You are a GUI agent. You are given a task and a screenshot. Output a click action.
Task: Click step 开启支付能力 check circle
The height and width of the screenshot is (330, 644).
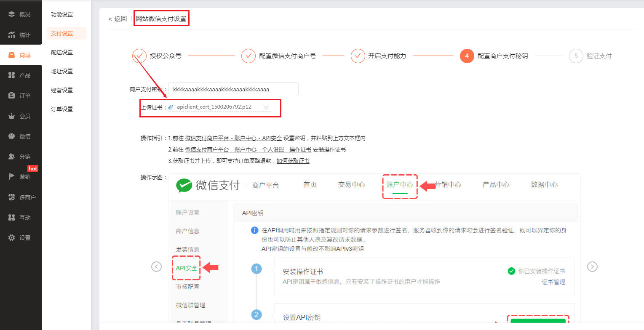[x=358, y=56]
